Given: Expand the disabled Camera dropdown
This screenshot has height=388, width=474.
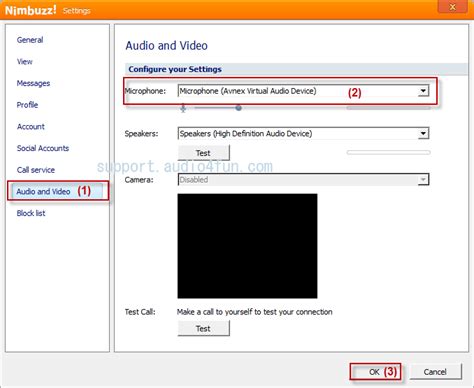Looking at the screenshot, I should click(423, 180).
